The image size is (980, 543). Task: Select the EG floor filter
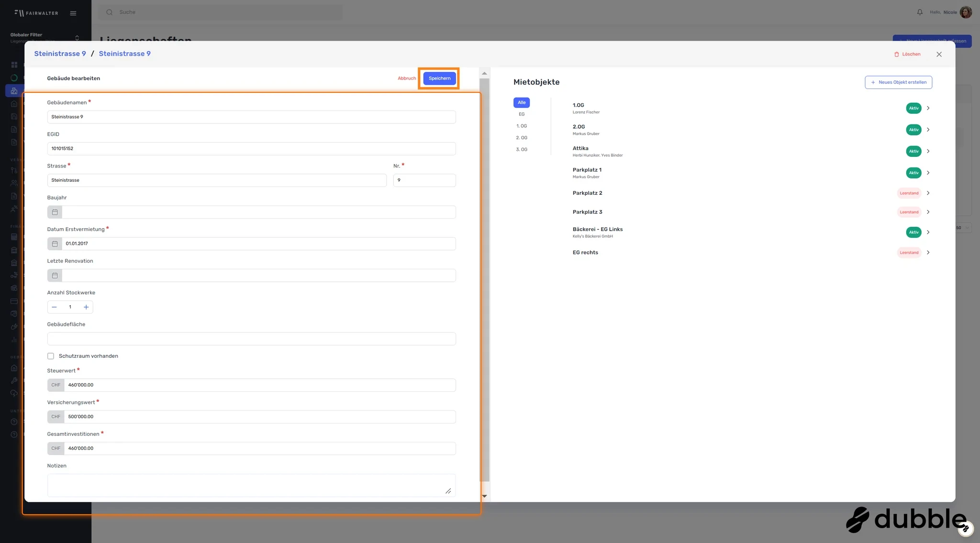[x=522, y=114]
